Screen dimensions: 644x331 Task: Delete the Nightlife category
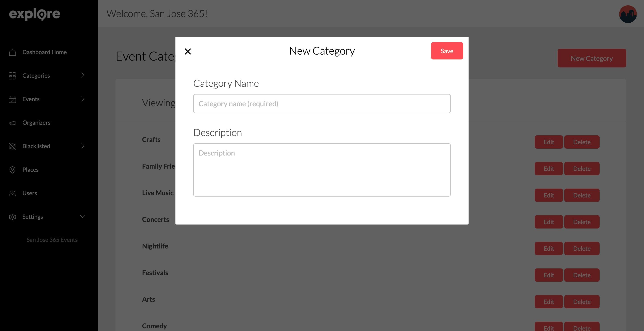[582, 248]
